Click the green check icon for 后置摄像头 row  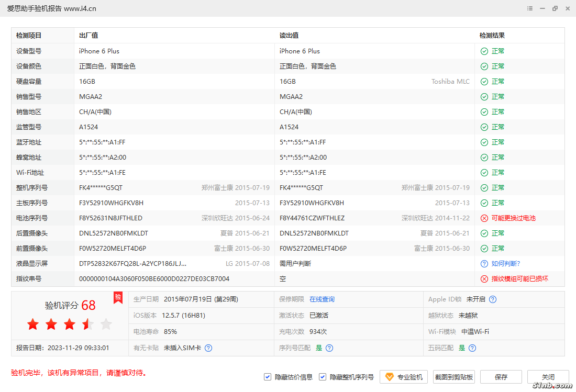[484, 233]
